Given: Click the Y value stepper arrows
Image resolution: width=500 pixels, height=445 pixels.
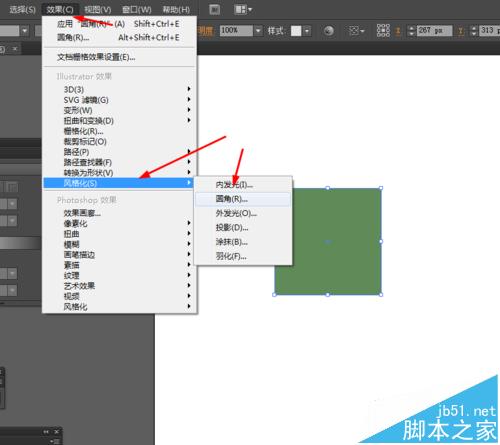Looking at the screenshot, I should (x=474, y=31).
